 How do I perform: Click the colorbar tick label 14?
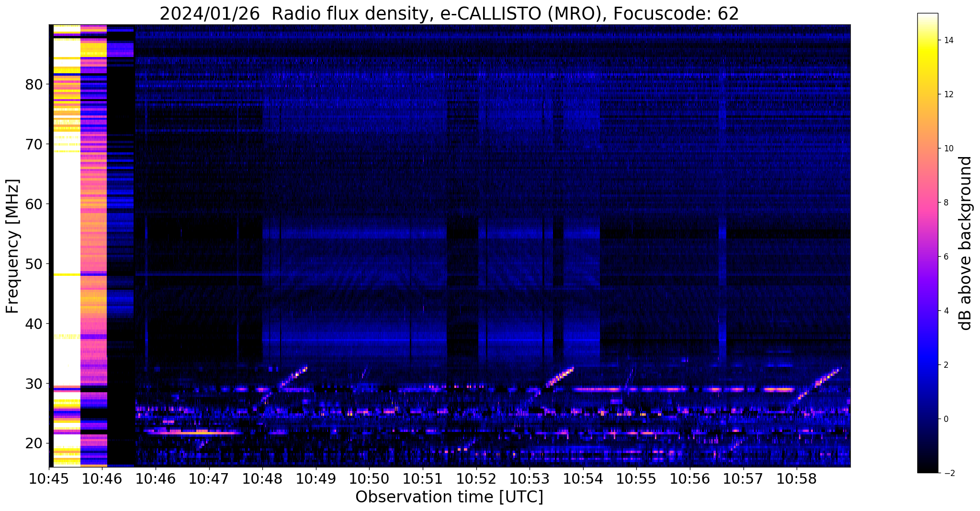click(947, 40)
